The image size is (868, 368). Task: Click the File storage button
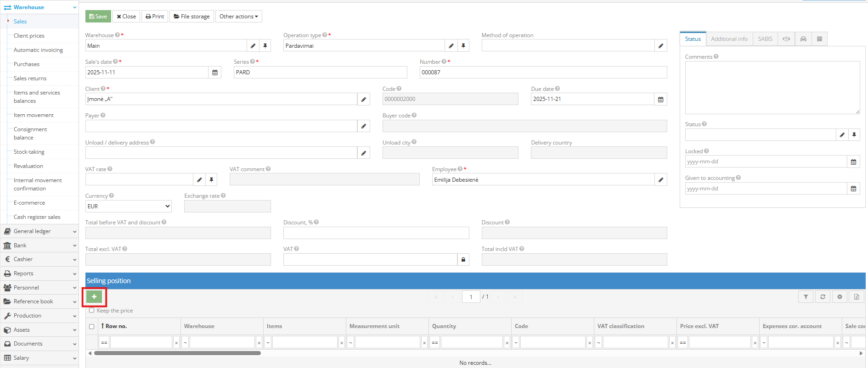pyautogui.click(x=192, y=17)
